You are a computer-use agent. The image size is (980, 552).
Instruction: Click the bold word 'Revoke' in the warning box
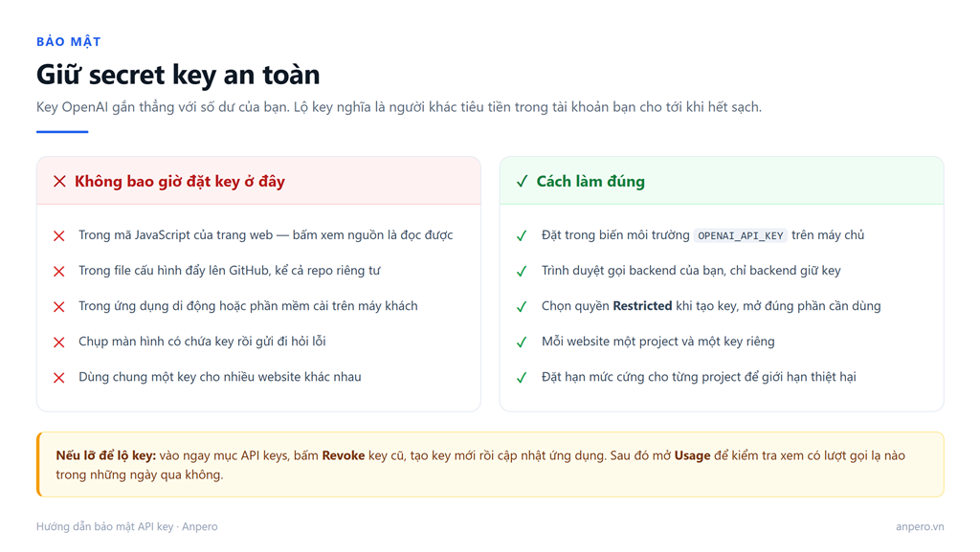tap(344, 455)
